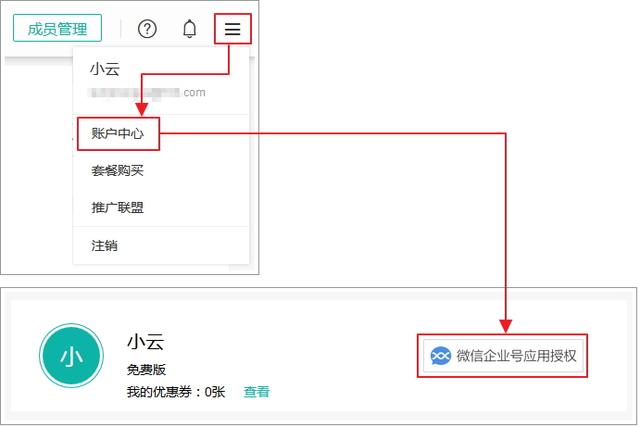Click the 免费版 plan label
The image size is (640, 427).
146,370
